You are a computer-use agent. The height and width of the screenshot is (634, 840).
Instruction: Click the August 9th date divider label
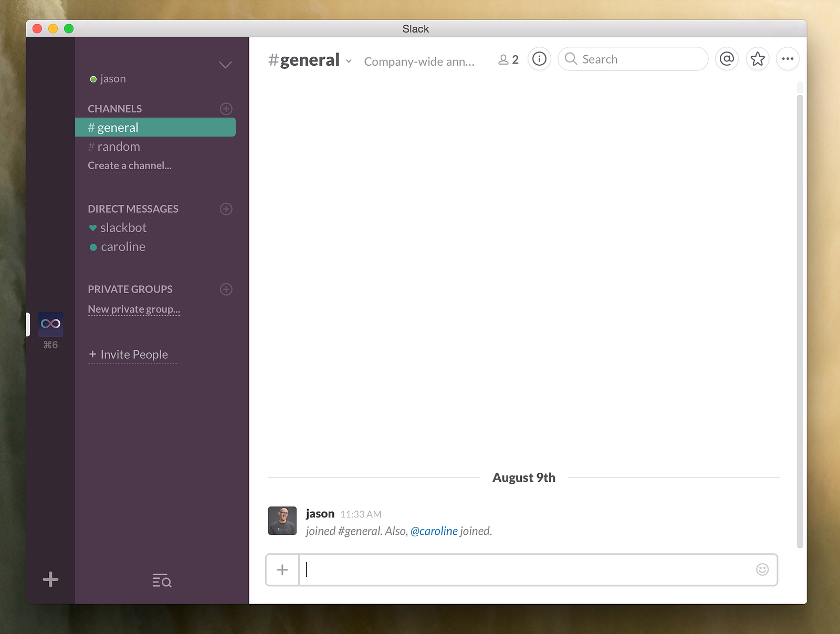click(524, 477)
